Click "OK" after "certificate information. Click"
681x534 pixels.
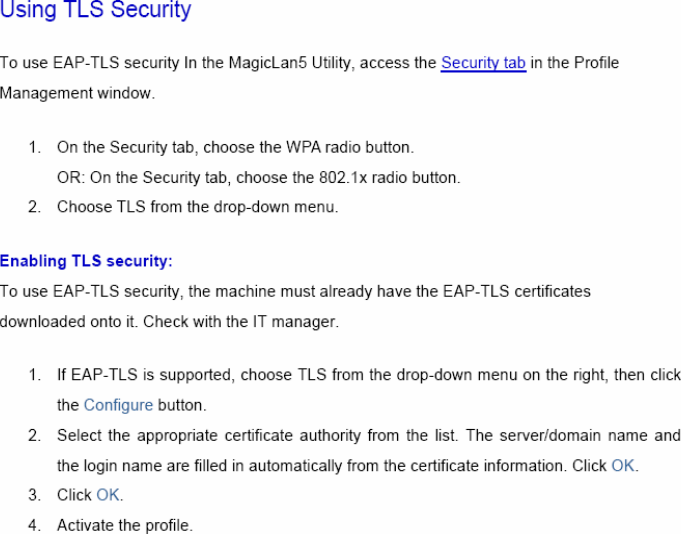click(x=623, y=466)
